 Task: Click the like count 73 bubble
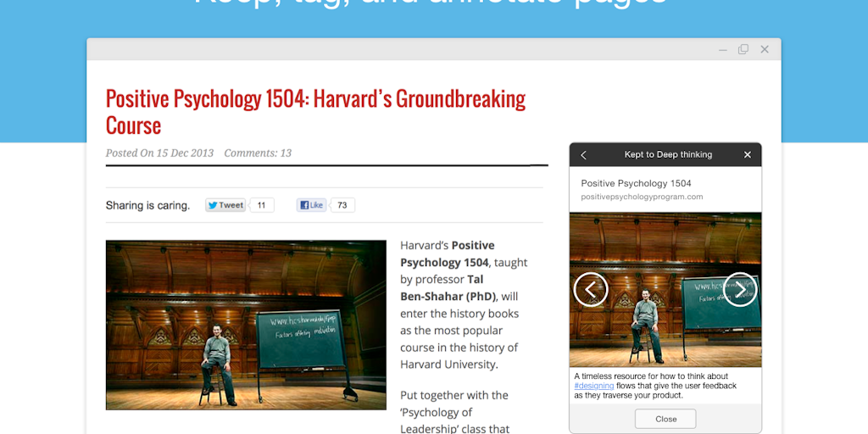click(342, 205)
